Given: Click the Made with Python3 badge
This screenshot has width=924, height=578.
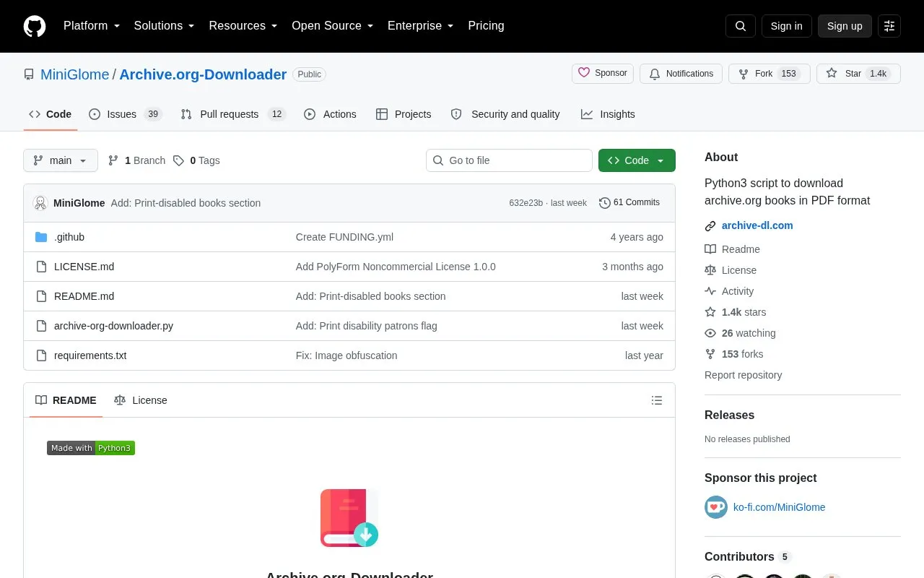Looking at the screenshot, I should point(91,448).
